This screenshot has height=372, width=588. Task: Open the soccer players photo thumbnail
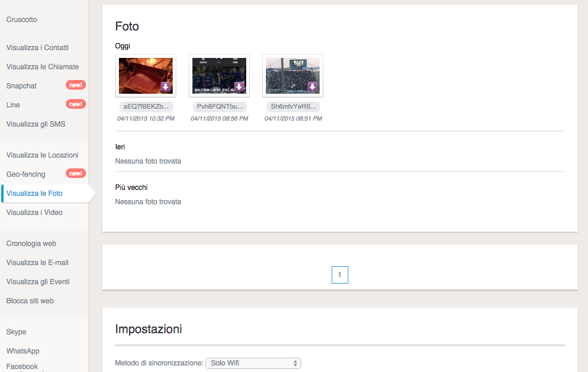(x=216, y=75)
